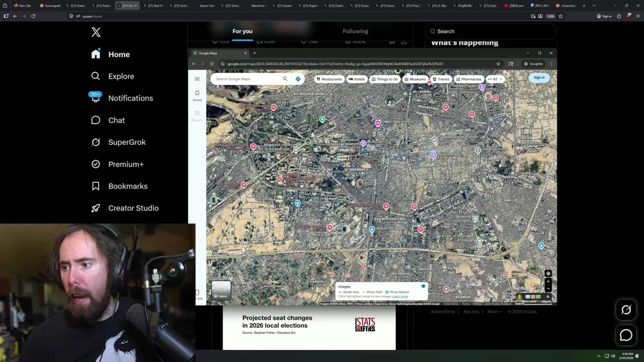644x362 pixels.
Task: Click the Cham City Center map pin
Action: tap(297, 203)
